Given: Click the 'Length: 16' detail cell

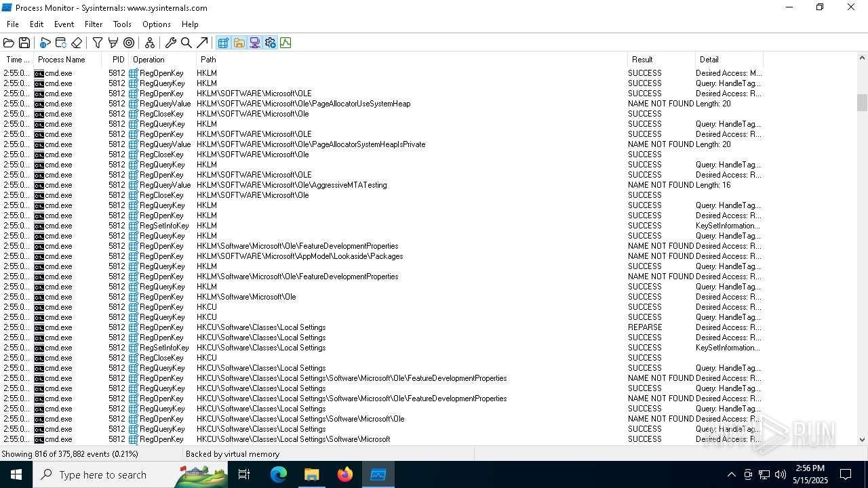Looking at the screenshot, I should pos(713,185).
